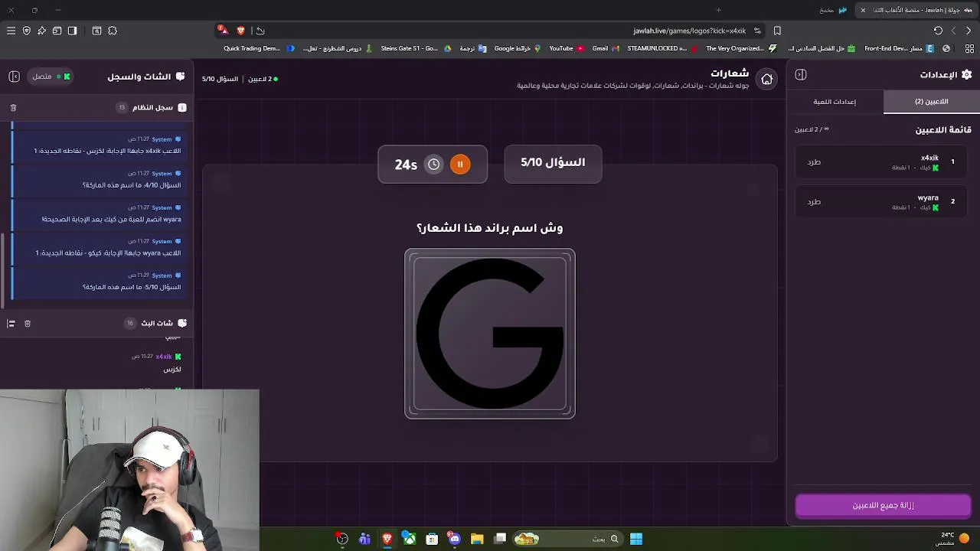Image resolution: width=980 pixels, height=551 pixels.
Task: Open Microsoft Teams from taskbar
Action: [364, 539]
